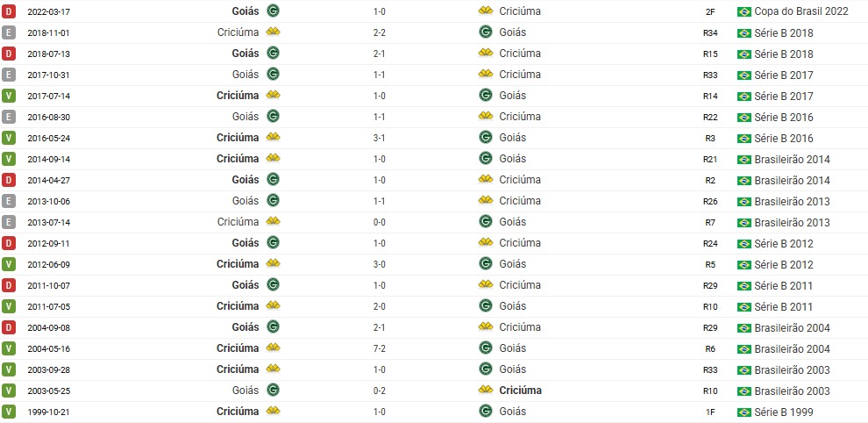Click bold Criciúma name in 2012-06-09 row
This screenshot has width=868, height=423.
(238, 264)
